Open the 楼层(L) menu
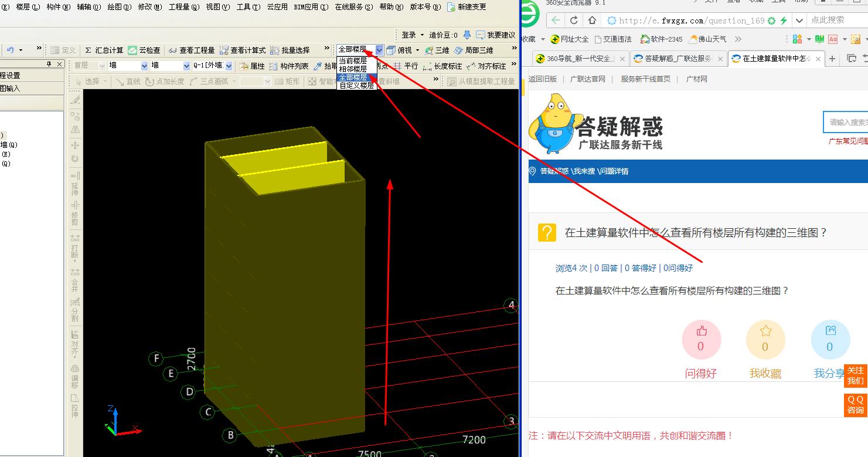Image resolution: width=868 pixels, height=457 pixels. (x=28, y=7)
